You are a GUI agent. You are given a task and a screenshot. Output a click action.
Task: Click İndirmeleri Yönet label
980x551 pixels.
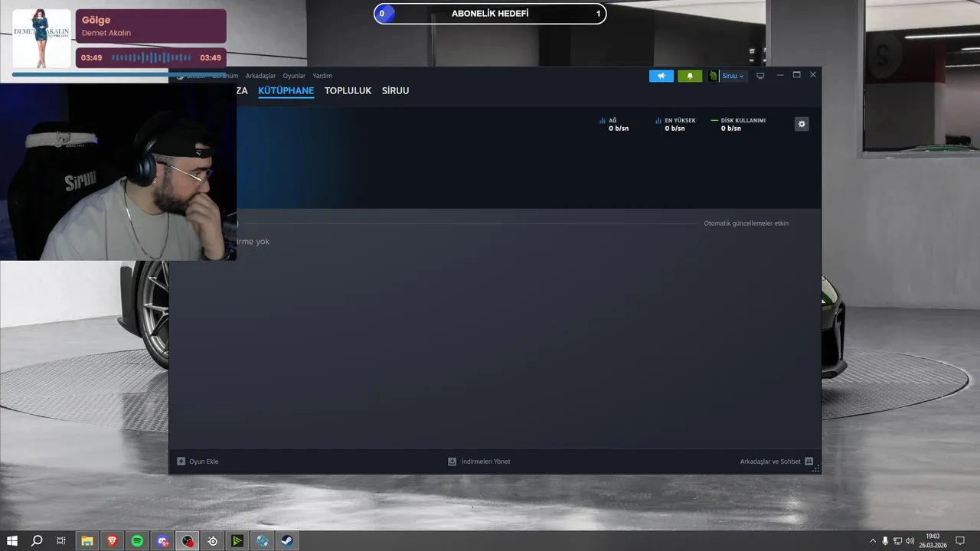pyautogui.click(x=485, y=461)
